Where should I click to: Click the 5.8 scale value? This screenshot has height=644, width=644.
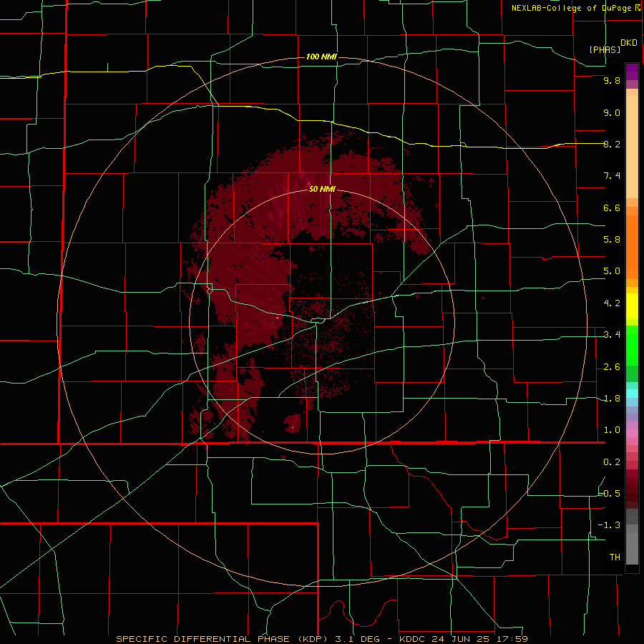click(612, 240)
